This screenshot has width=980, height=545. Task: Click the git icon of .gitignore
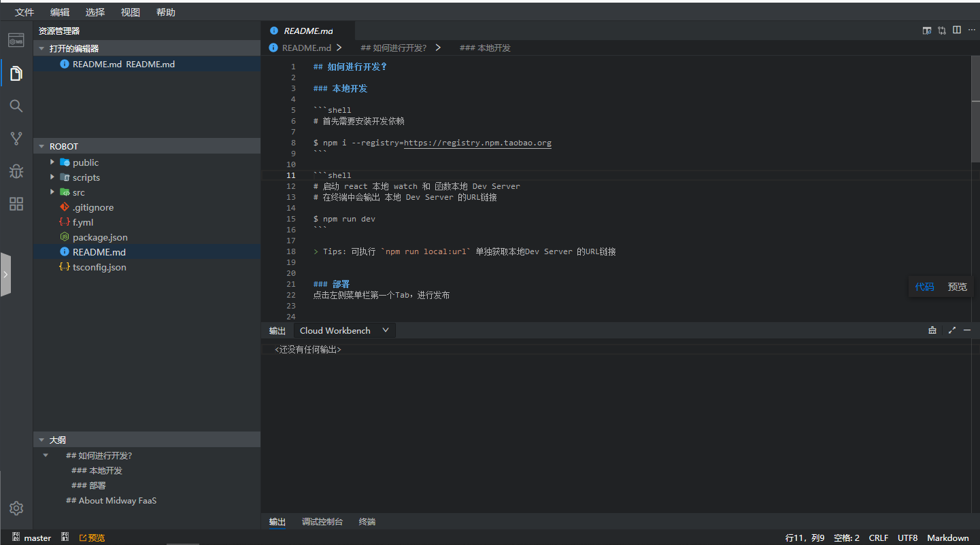pos(65,207)
